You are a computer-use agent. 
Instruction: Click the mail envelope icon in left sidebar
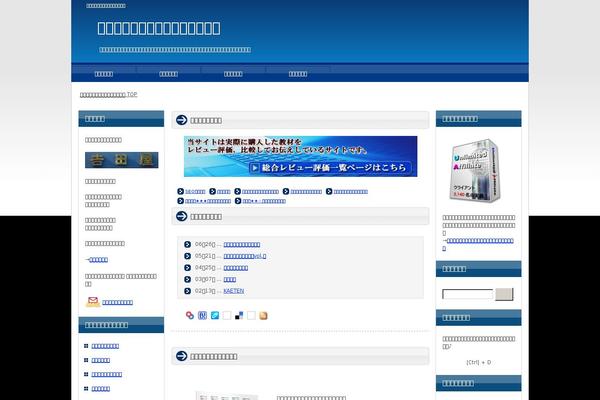pyautogui.click(x=93, y=302)
